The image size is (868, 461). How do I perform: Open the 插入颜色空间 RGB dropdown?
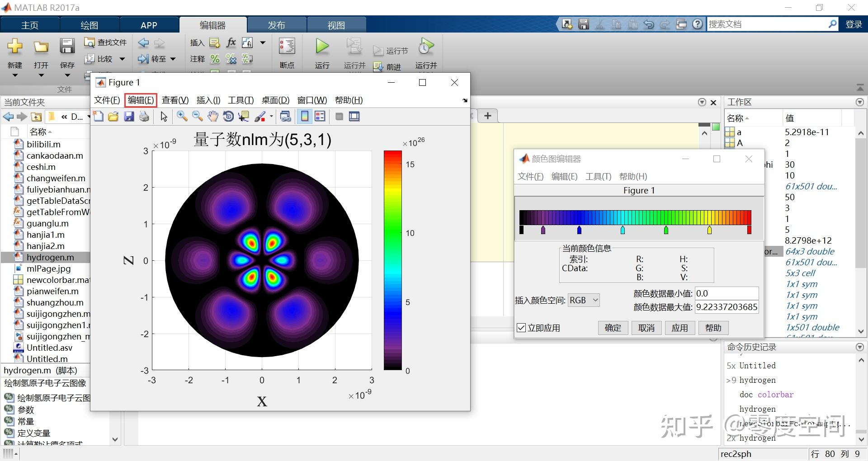(x=584, y=300)
